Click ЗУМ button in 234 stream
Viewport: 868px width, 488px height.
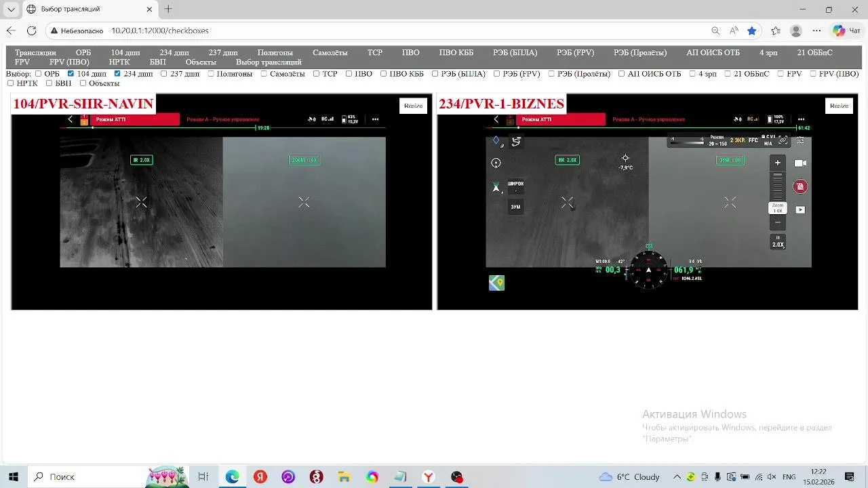[516, 207]
